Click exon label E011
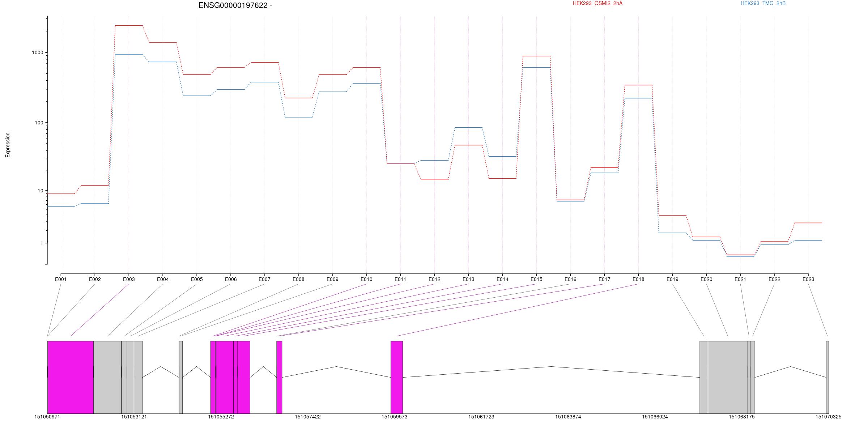The height and width of the screenshot is (434, 868). click(x=400, y=279)
